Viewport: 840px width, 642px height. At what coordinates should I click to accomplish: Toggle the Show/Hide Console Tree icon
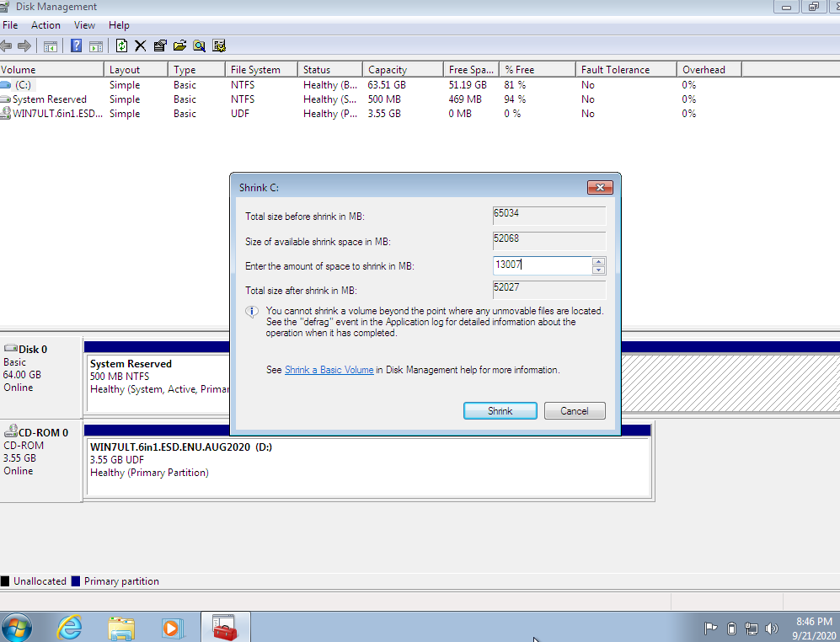click(x=51, y=46)
